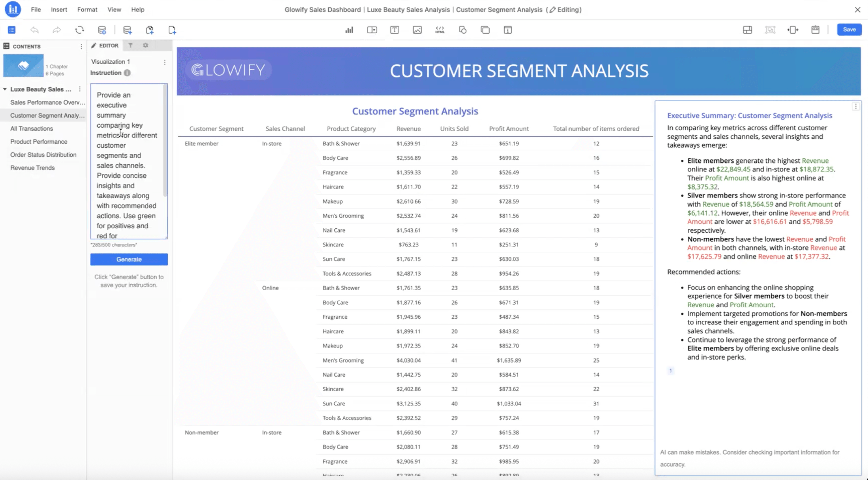Click the bar chart visualization icon

[x=349, y=30]
